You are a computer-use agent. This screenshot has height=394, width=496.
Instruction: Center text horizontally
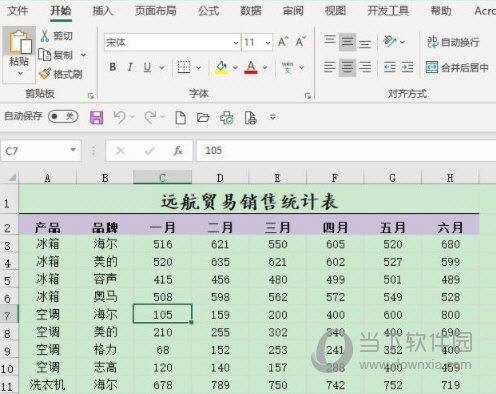coord(347,67)
